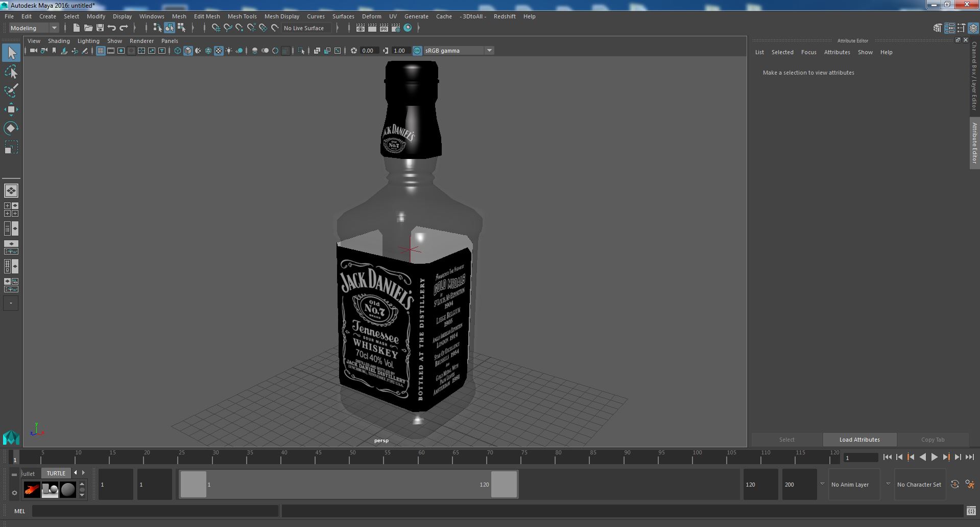
Task: Open the Render View window
Action: click(x=361, y=28)
